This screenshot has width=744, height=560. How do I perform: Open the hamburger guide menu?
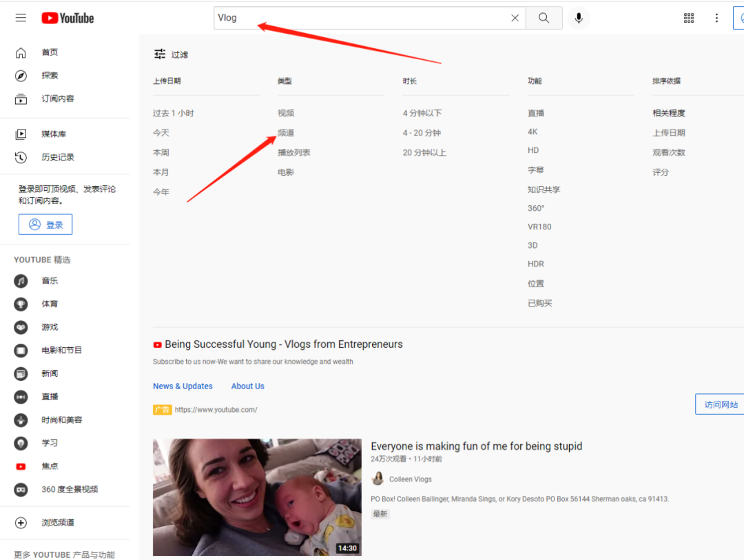tap(21, 18)
